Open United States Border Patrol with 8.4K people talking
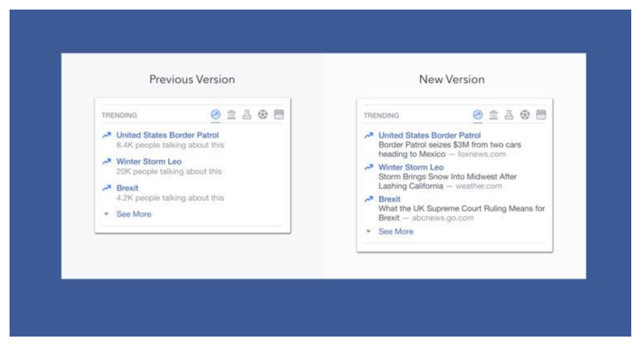 coord(167,135)
